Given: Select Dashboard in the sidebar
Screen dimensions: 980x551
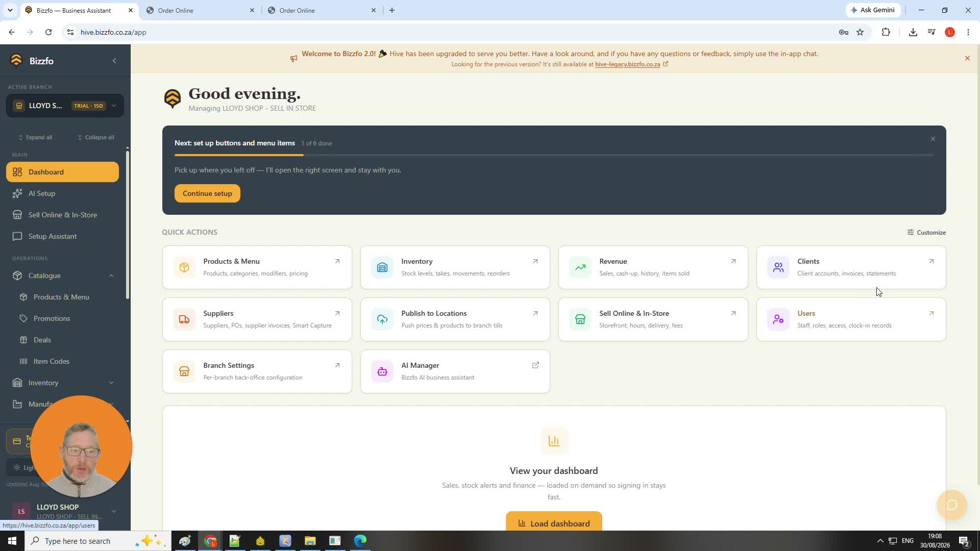Looking at the screenshot, I should tap(62, 172).
